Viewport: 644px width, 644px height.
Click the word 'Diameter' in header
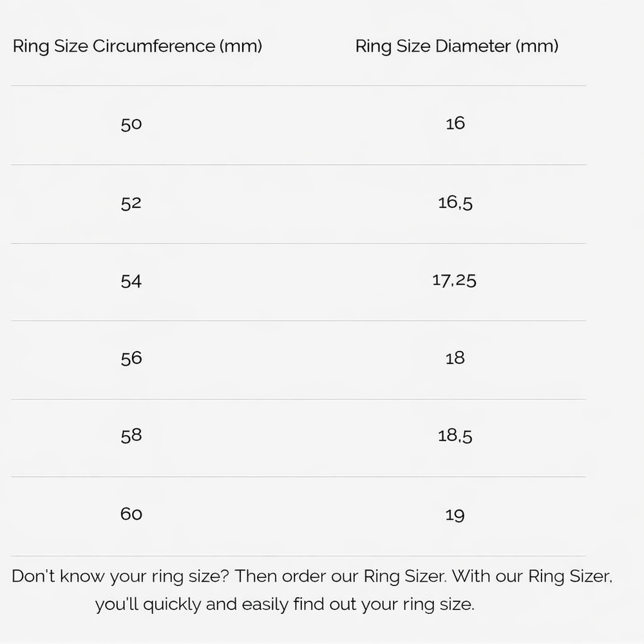(x=473, y=46)
